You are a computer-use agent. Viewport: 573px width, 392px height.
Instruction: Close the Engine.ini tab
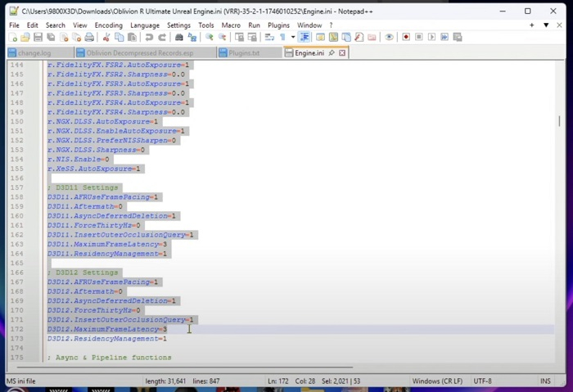coord(342,53)
